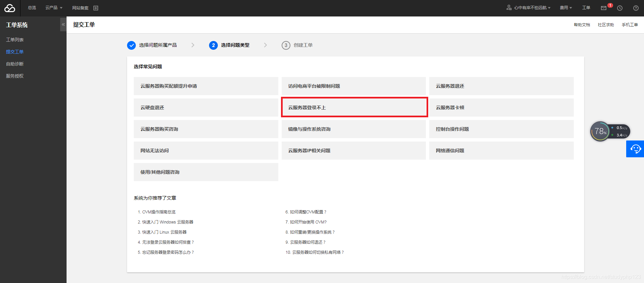Choose 访问电商平台被限制问题 issue type
The width and height of the screenshot is (644, 283).
pyautogui.click(x=354, y=86)
